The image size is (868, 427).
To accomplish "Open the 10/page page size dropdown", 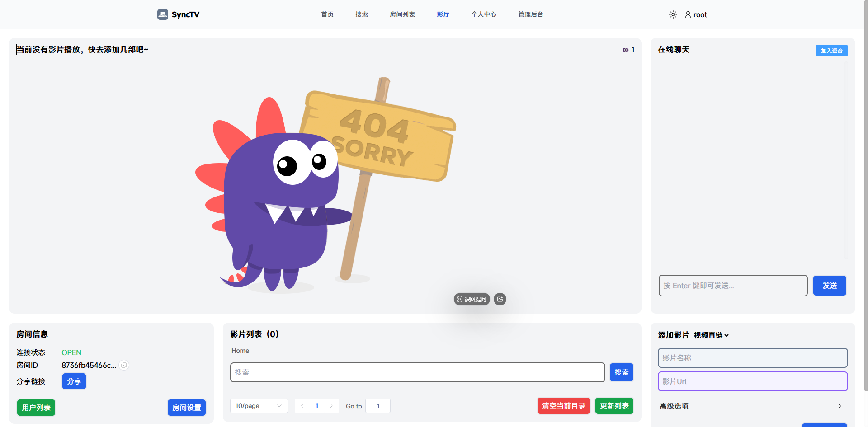I will click(x=259, y=406).
